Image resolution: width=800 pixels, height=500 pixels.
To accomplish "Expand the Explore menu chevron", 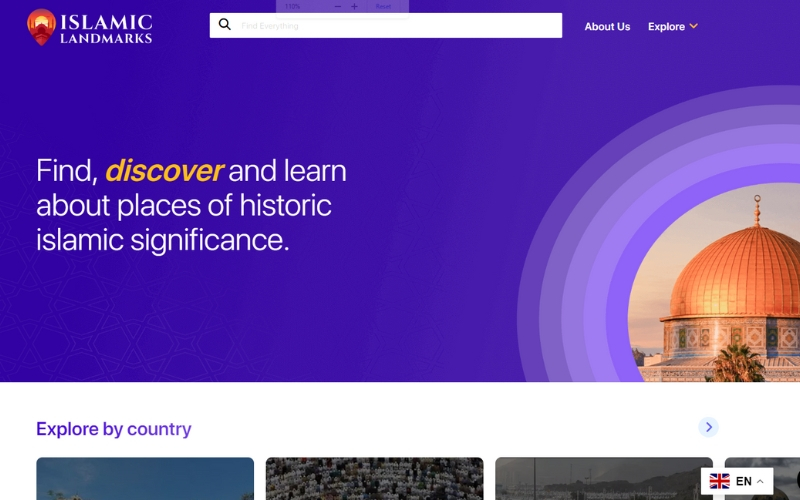I will click(693, 26).
